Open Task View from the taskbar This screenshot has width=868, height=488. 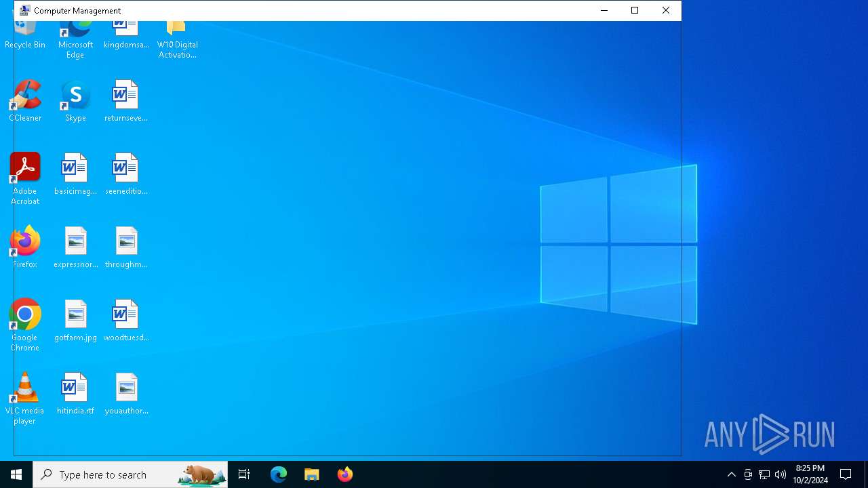(x=244, y=474)
